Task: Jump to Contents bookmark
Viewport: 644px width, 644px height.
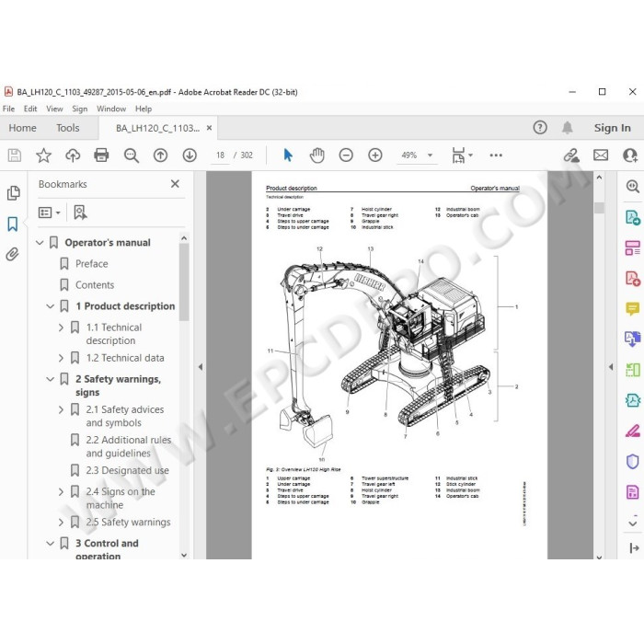Action: [x=95, y=285]
